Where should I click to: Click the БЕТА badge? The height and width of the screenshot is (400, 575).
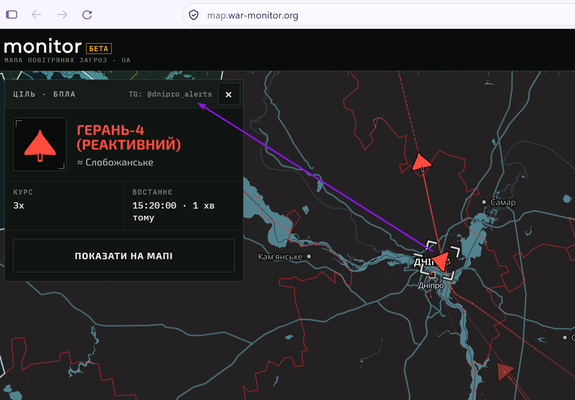99,48
